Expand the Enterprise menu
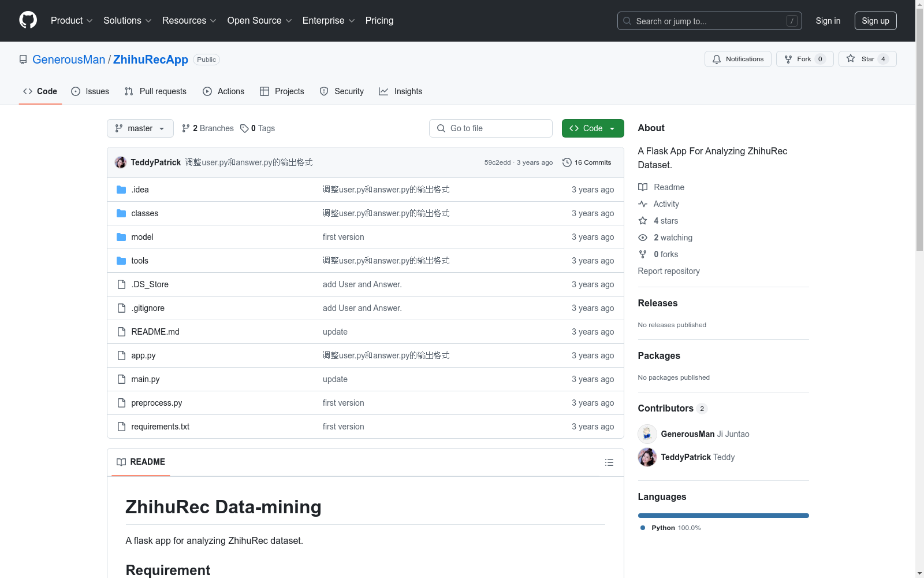Image resolution: width=924 pixels, height=578 pixels. coord(329,20)
